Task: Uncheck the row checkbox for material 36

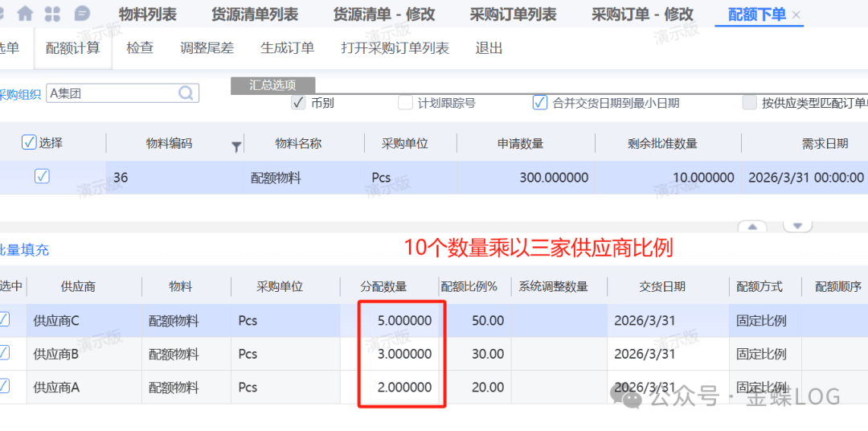Action: pyautogui.click(x=42, y=177)
